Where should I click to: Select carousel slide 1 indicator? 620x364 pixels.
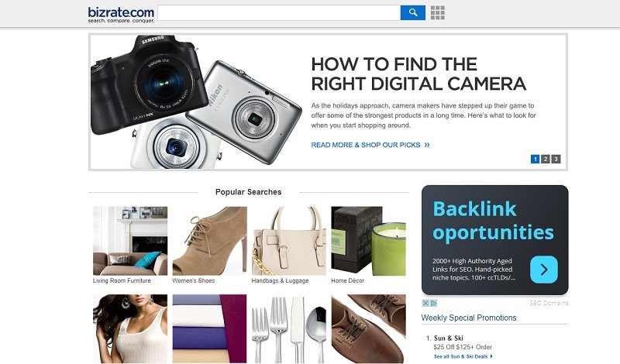pos(535,159)
